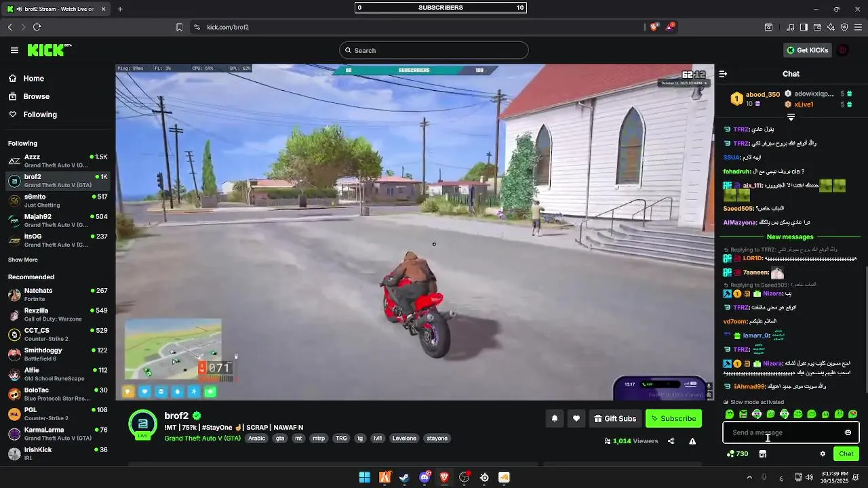Click the Get KICKs button

point(807,50)
